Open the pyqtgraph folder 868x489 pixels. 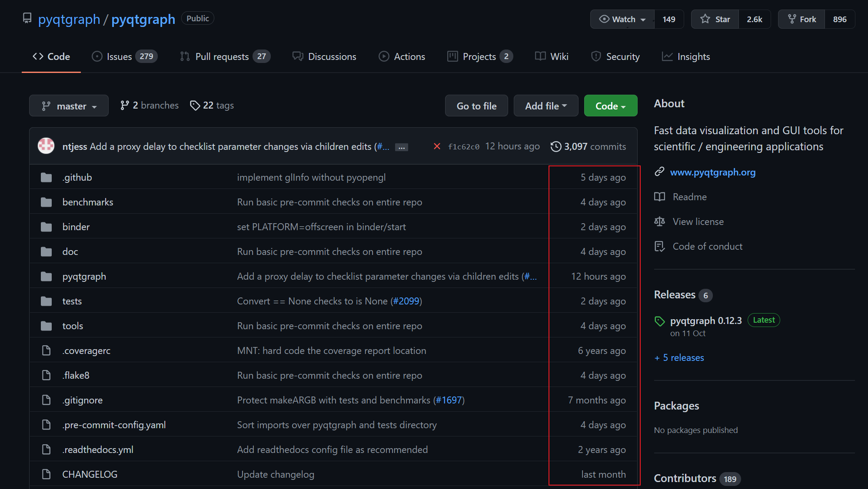84,276
